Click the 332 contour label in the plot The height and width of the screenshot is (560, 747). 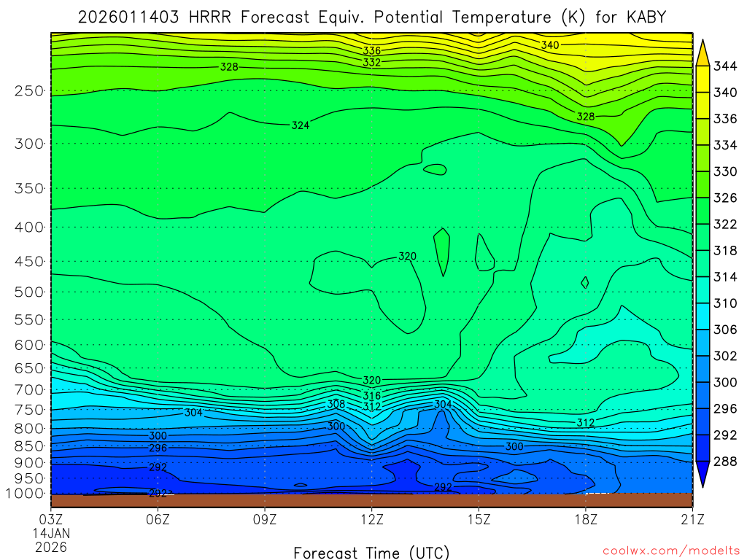tap(371, 63)
